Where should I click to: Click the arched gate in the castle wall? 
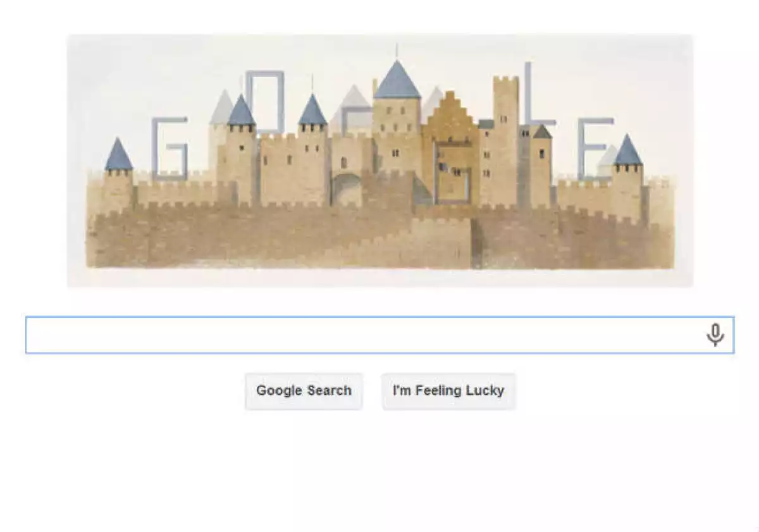point(347,190)
